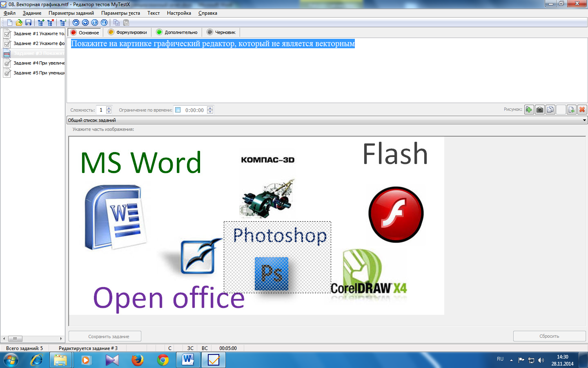Expand the 'Общий список заданий' dropdown
The image size is (588, 368).
point(584,120)
